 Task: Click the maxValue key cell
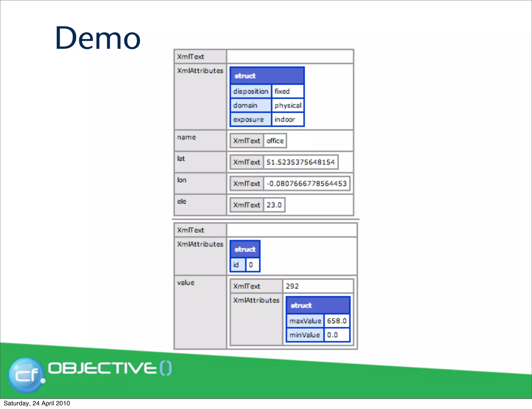click(305, 321)
